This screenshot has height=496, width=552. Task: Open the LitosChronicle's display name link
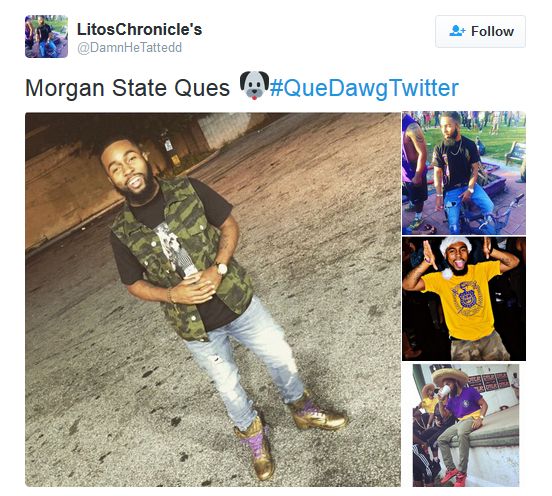139,29
